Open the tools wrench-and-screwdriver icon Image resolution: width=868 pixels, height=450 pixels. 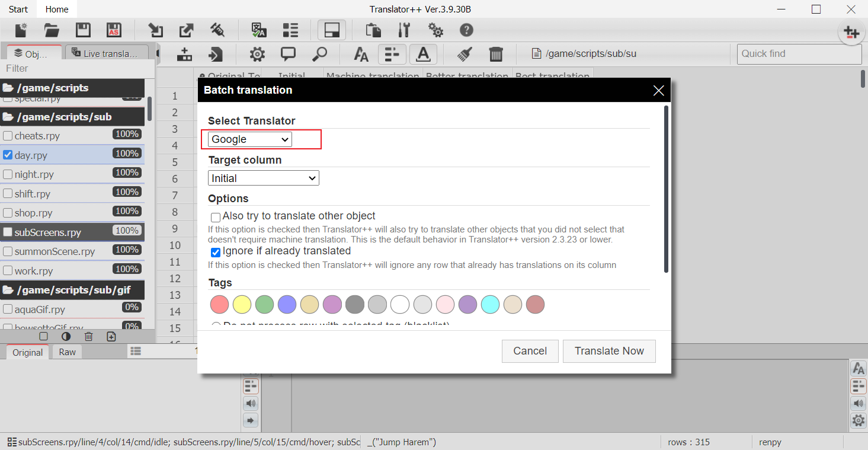coord(404,30)
